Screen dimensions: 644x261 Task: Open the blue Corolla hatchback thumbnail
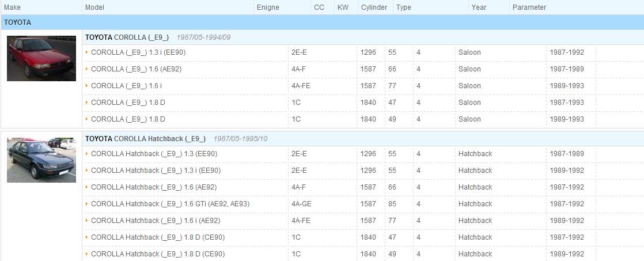tap(41, 160)
